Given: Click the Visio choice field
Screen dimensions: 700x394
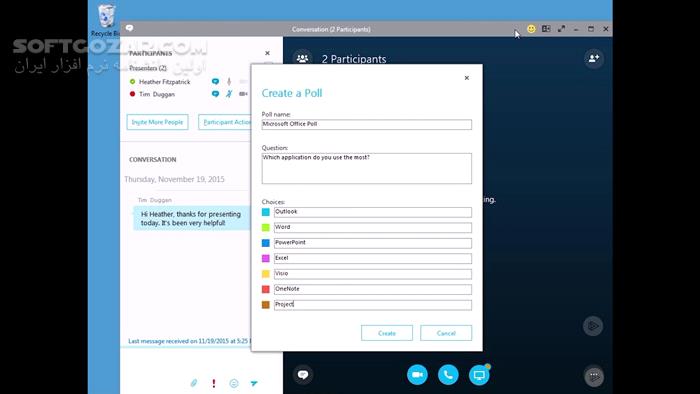Looking at the screenshot, I should tap(373, 274).
